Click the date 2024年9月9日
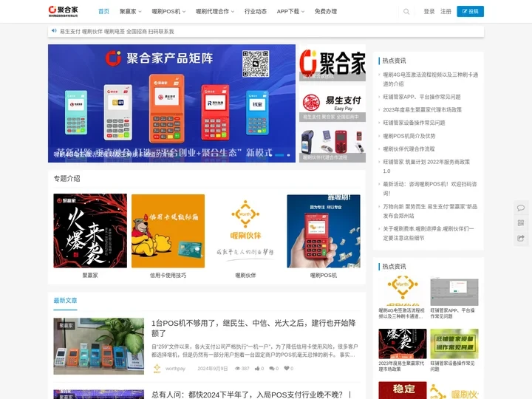Screen dimensions: 532x399 pos(212,369)
